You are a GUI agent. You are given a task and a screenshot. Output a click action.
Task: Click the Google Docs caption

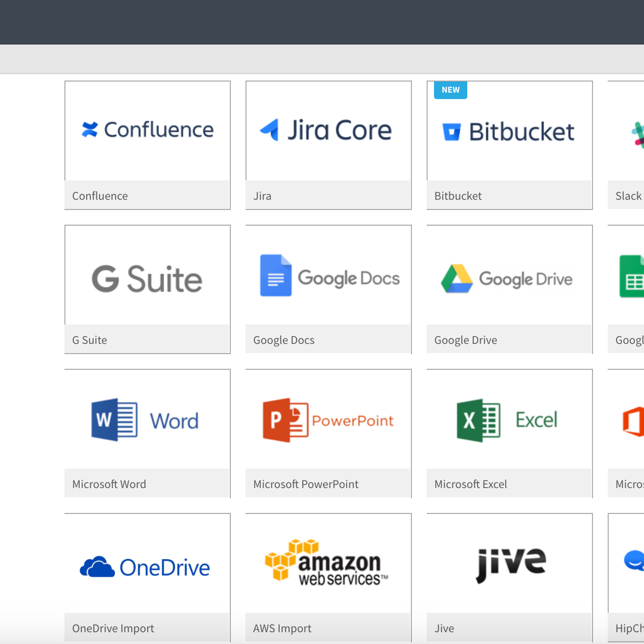click(x=284, y=340)
